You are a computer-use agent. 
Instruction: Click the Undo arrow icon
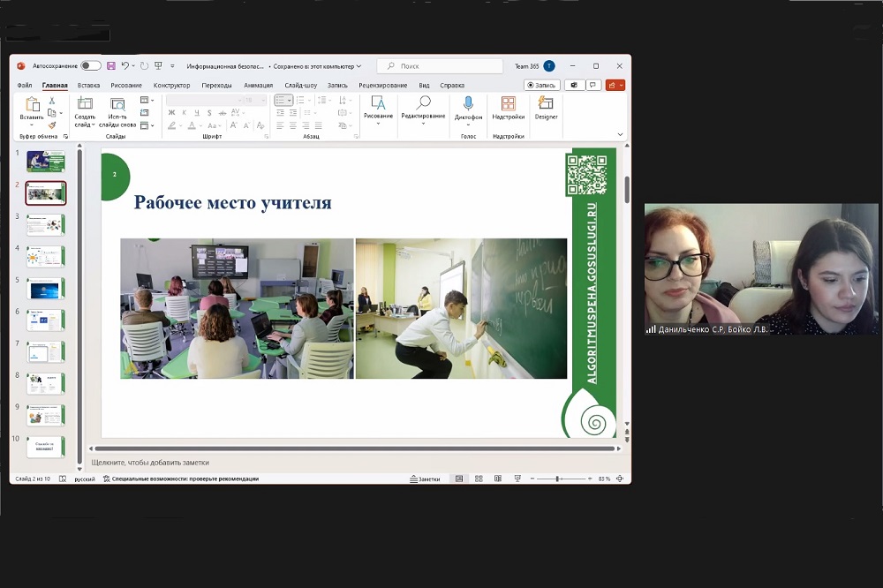click(x=125, y=66)
